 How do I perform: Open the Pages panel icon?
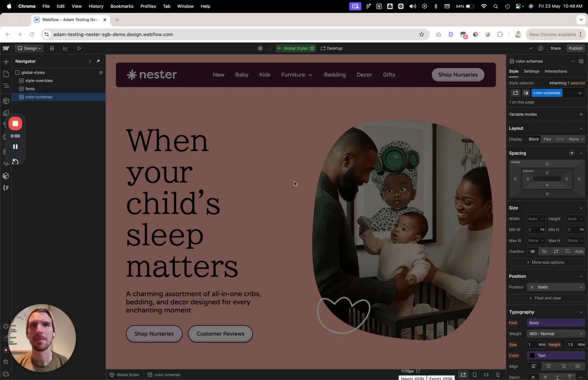(6, 74)
